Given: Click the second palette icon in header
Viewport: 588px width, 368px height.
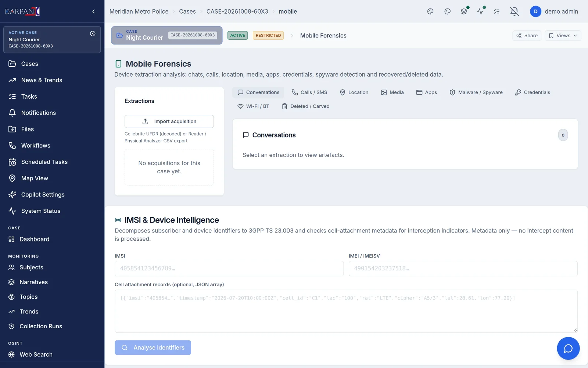Looking at the screenshot, I should [447, 11].
